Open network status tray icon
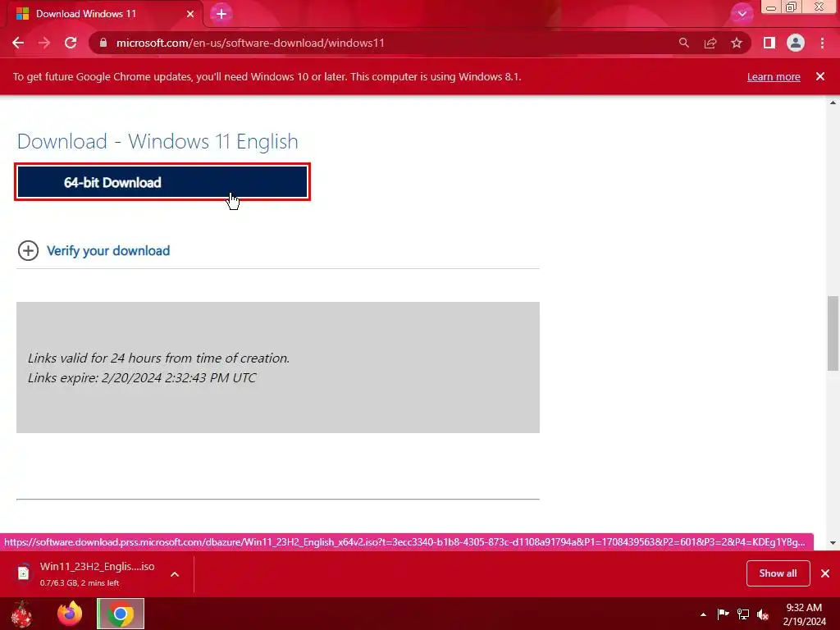The image size is (840, 630). coord(743,614)
